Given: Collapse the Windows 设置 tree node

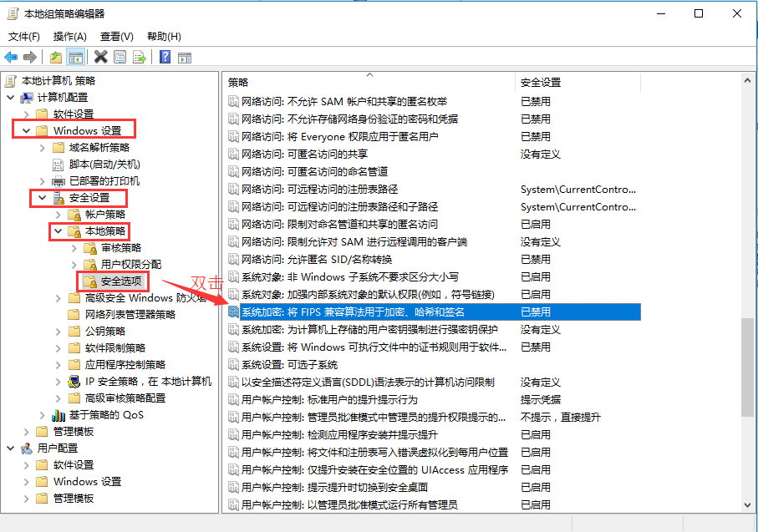Looking at the screenshot, I should click(26, 131).
